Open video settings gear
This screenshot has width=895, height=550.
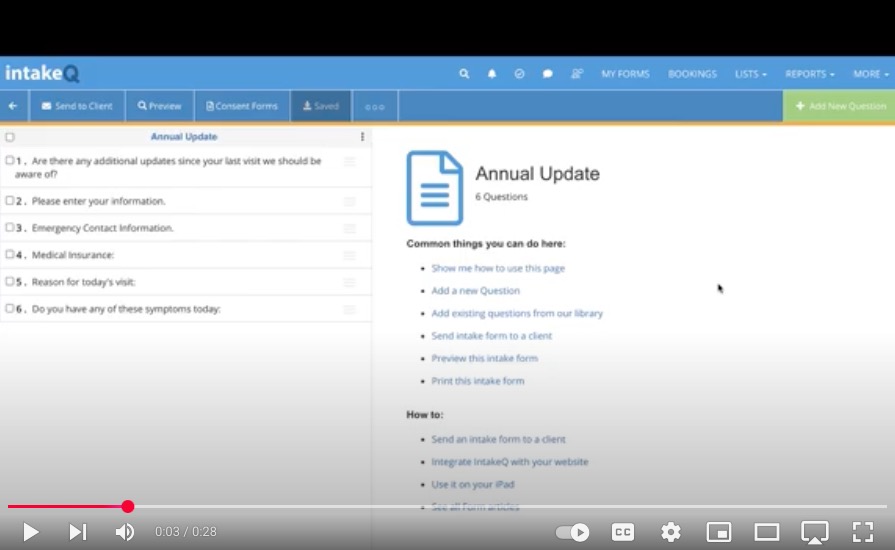point(671,532)
